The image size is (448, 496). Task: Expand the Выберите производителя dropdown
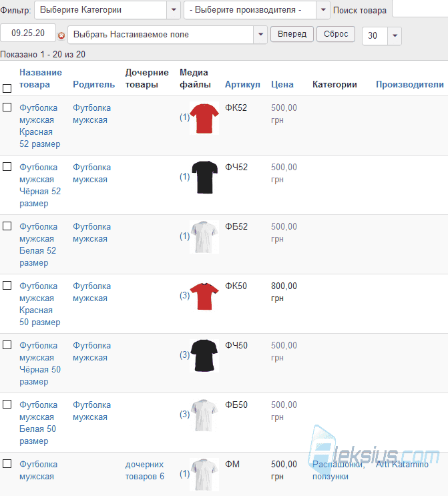point(256,10)
